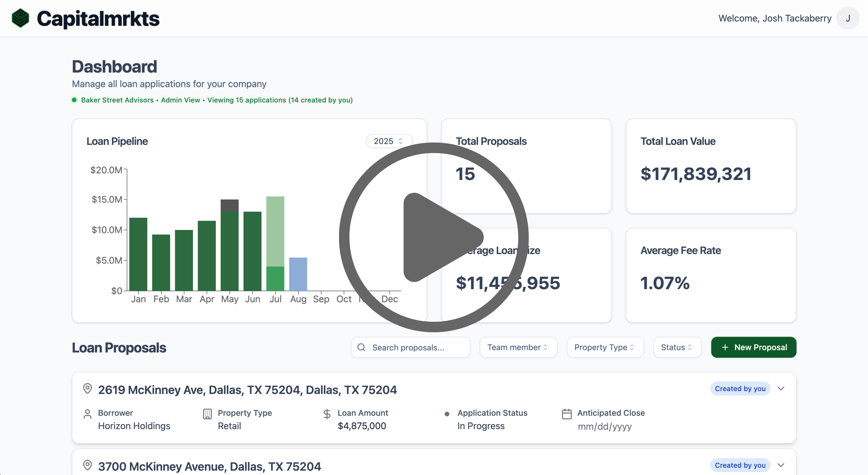Click the 3700 McKinney Avenue address title
This screenshot has height=475, width=868.
pyautogui.click(x=210, y=467)
